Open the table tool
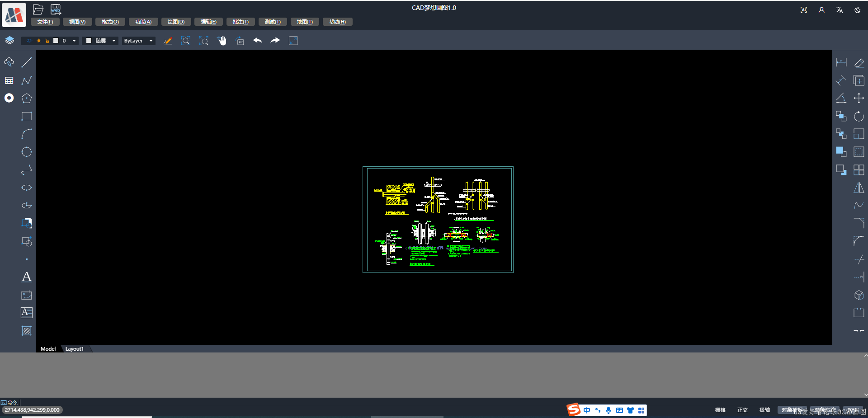The image size is (868, 418). [x=9, y=80]
